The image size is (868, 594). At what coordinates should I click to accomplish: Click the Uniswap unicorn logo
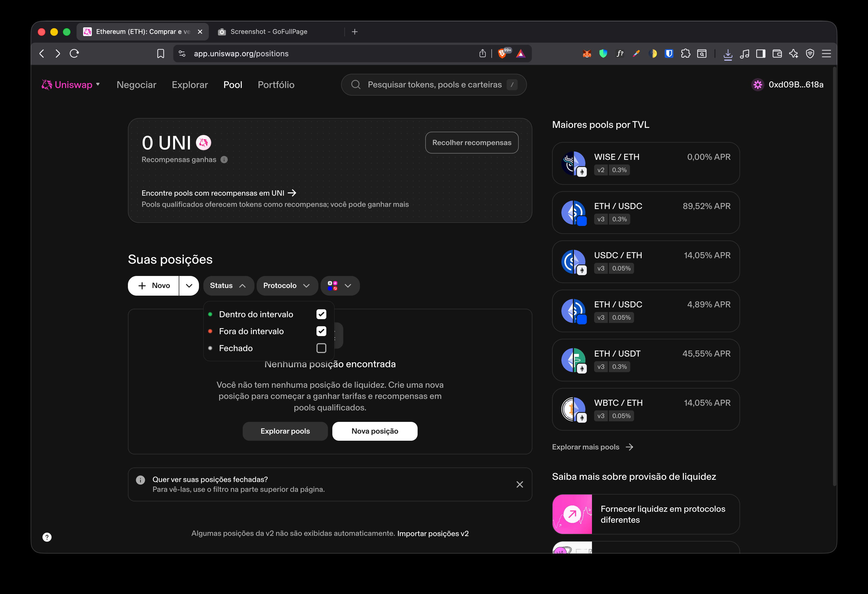47,85
